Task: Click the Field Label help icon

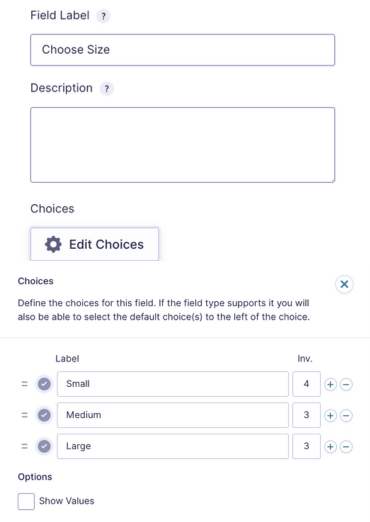Action: (x=103, y=16)
